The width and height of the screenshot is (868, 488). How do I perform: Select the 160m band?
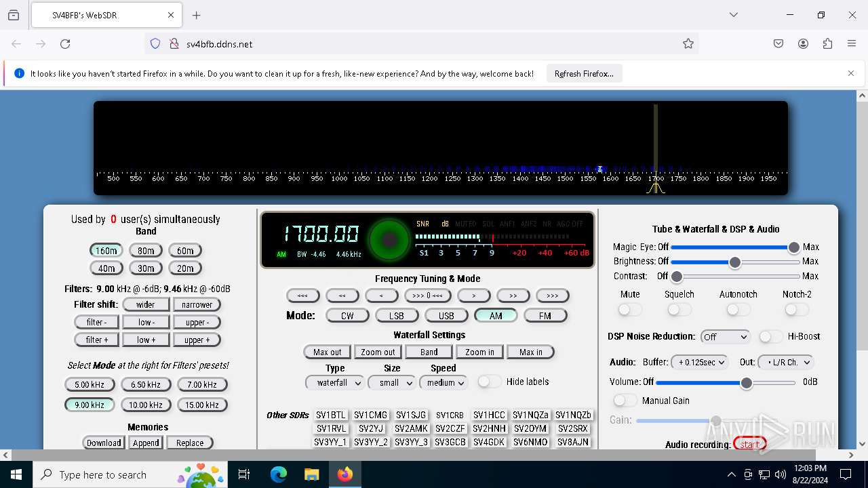[x=106, y=251]
